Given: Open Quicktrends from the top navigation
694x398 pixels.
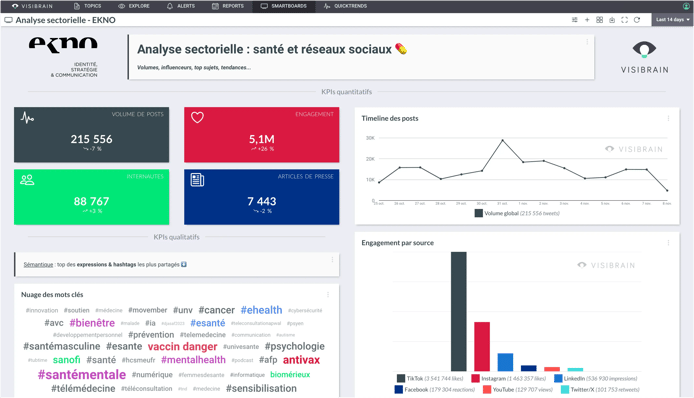Looking at the screenshot, I should click(x=345, y=6).
